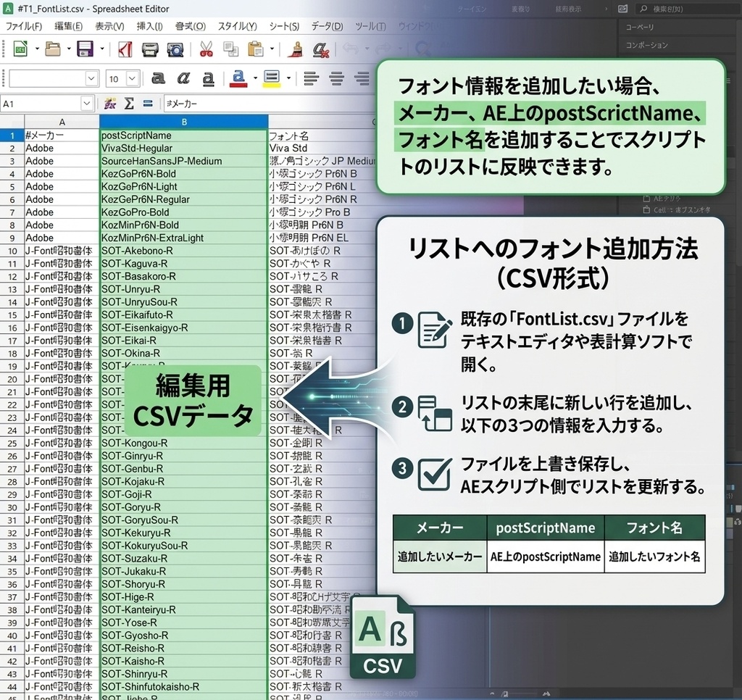Open the 挿入(I) menu
Viewport: 742px width, 700px height.
pos(149,27)
